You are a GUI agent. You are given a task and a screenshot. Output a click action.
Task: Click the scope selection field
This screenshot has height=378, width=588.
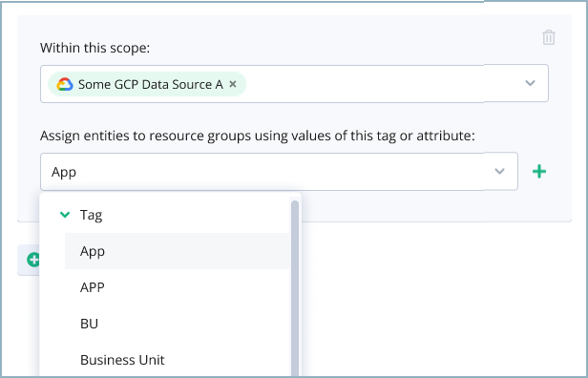[x=294, y=83]
